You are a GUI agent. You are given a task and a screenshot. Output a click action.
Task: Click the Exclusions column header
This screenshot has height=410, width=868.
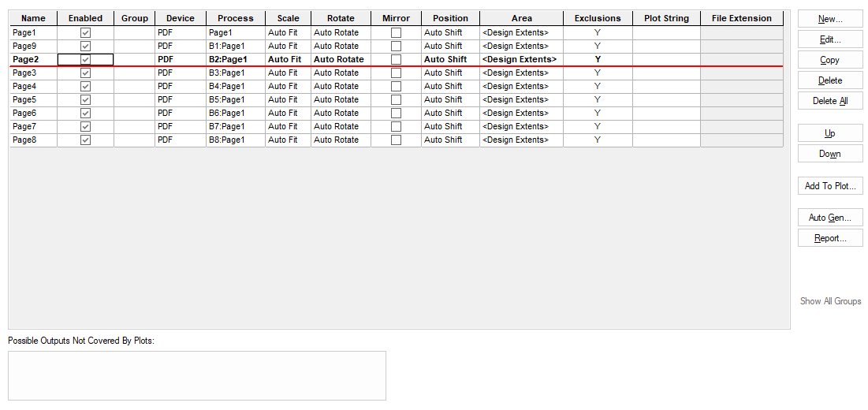(597, 18)
